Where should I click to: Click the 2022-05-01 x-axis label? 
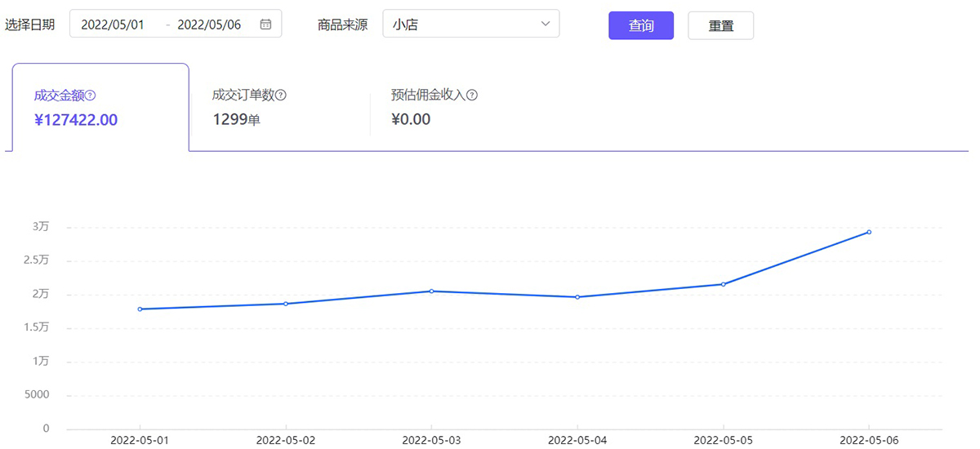pos(140,440)
